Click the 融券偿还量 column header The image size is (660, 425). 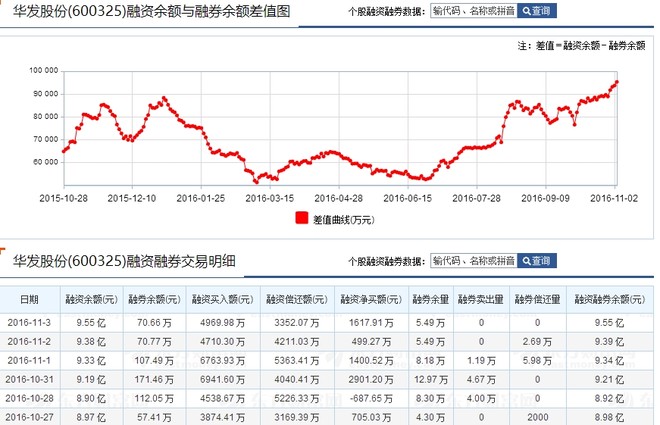(538, 299)
